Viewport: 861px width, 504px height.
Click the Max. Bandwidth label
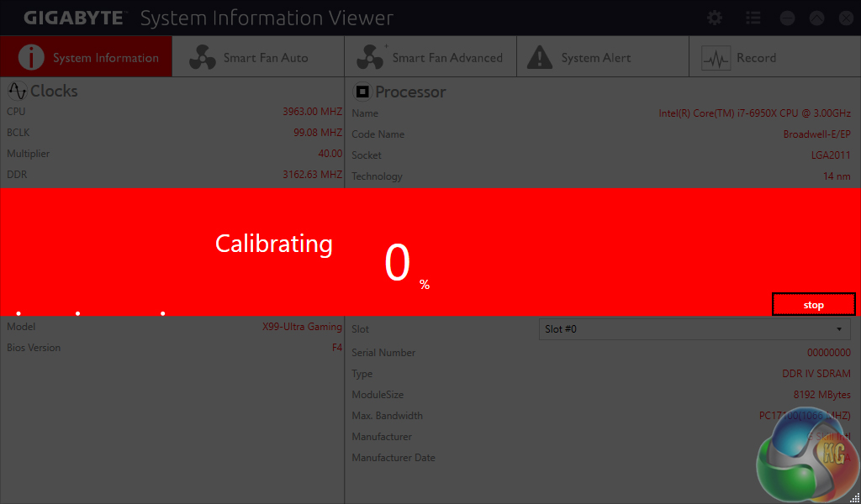pos(387,416)
